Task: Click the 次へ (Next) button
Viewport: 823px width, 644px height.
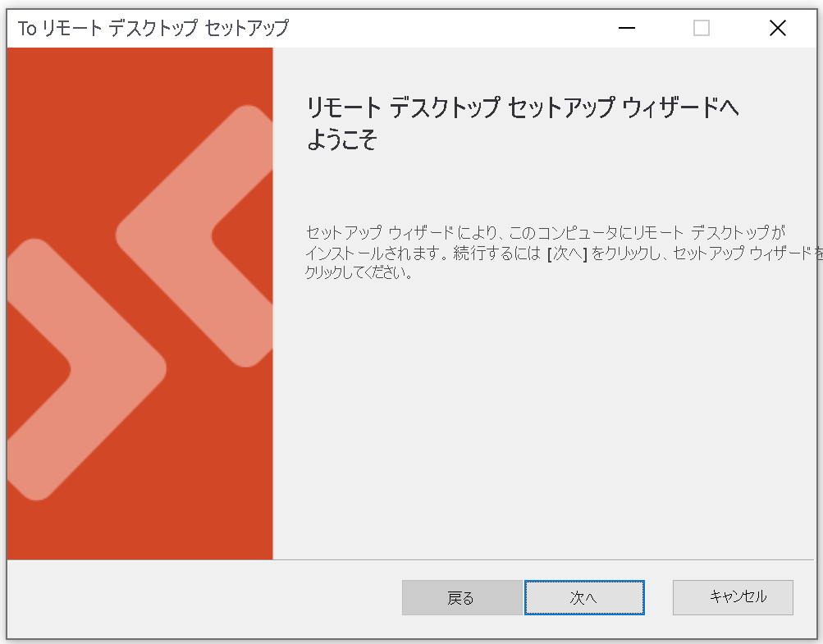Action: click(x=584, y=597)
